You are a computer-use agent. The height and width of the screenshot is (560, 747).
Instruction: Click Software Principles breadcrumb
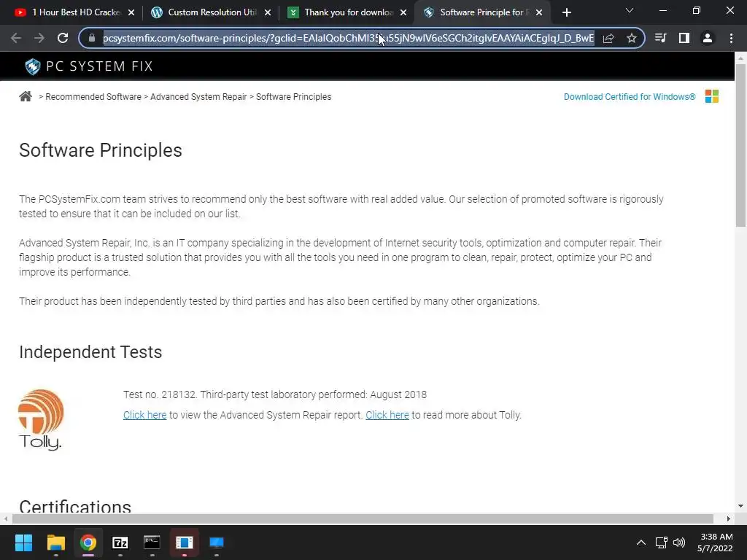(293, 97)
